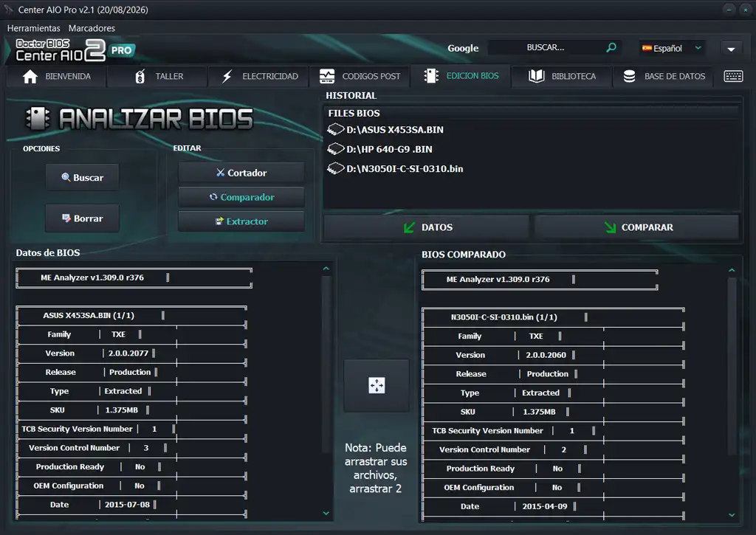Click the Spanish flag icon
This screenshot has height=535, width=756.
647,48
